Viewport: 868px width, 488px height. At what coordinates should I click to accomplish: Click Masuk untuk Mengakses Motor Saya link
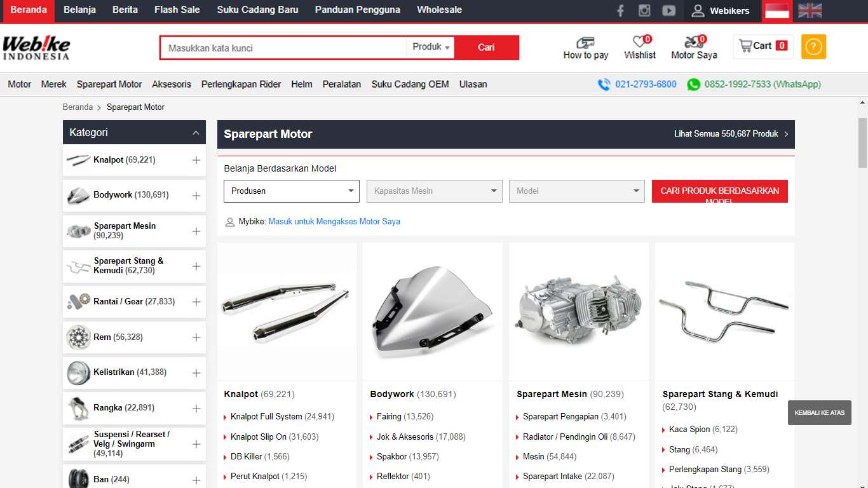pos(334,222)
